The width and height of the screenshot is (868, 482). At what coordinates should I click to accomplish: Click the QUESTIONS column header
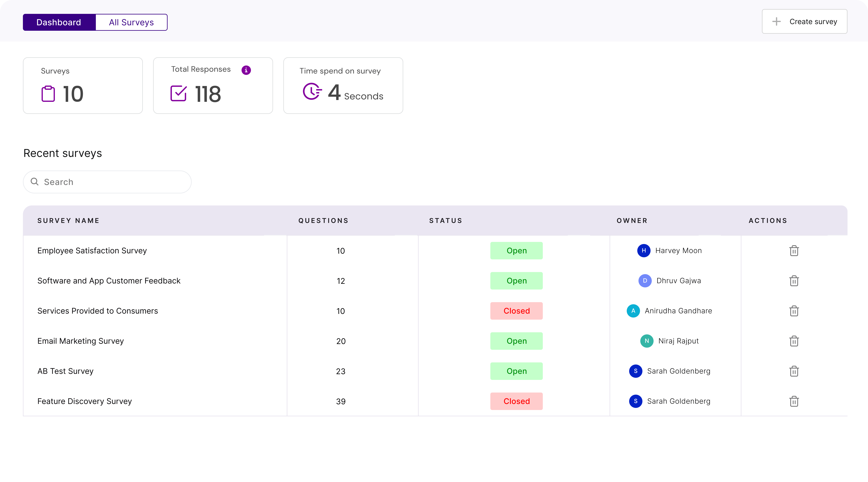pyautogui.click(x=324, y=221)
